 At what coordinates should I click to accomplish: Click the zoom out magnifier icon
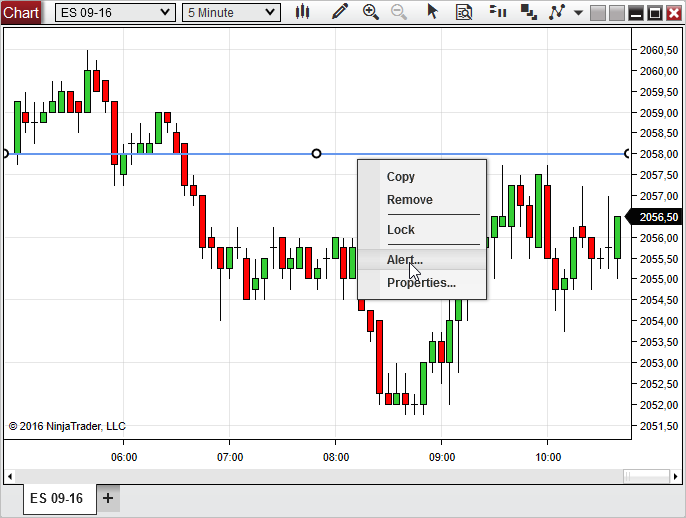(x=399, y=12)
